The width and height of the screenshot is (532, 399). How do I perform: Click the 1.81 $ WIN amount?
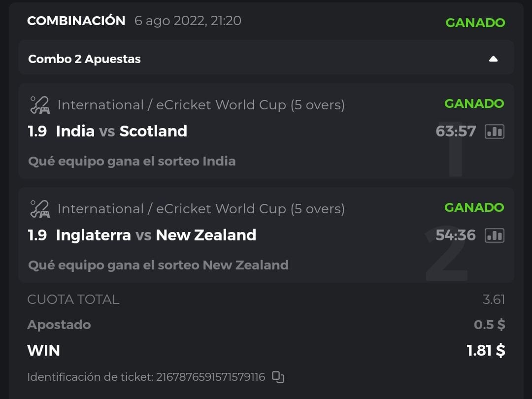coord(486,350)
